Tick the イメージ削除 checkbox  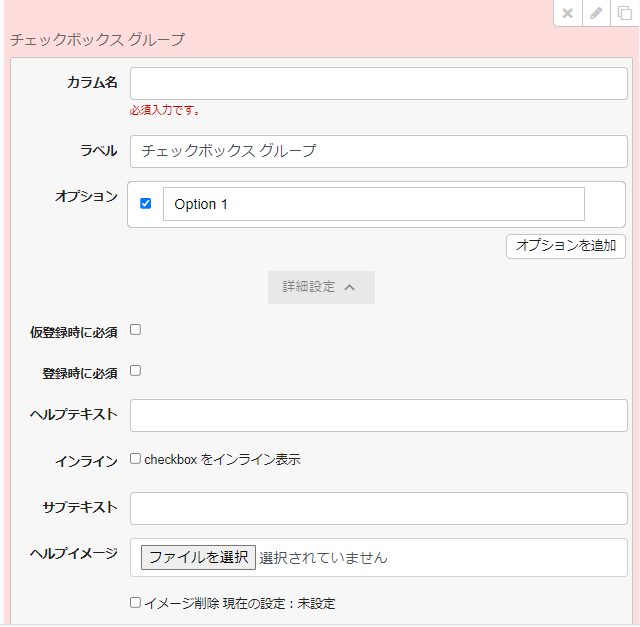coord(136,603)
